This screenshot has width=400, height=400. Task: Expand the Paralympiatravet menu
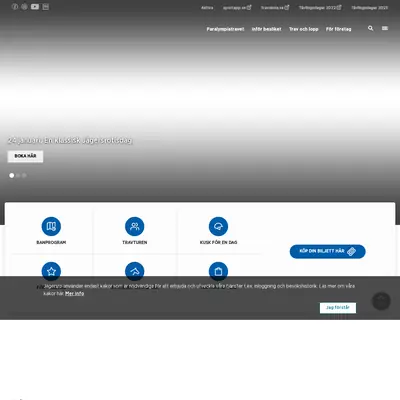(x=225, y=29)
